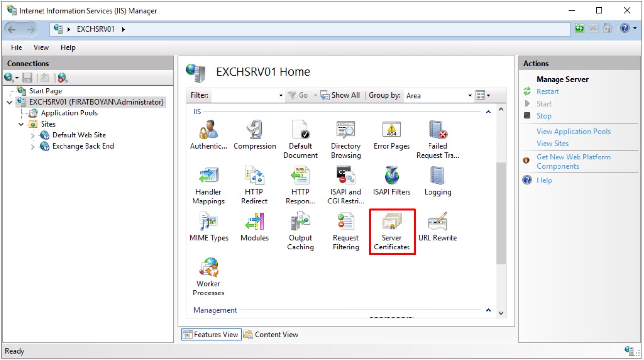The width and height of the screenshot is (644, 360).
Task: Click inside the Filter text field
Action: [244, 96]
